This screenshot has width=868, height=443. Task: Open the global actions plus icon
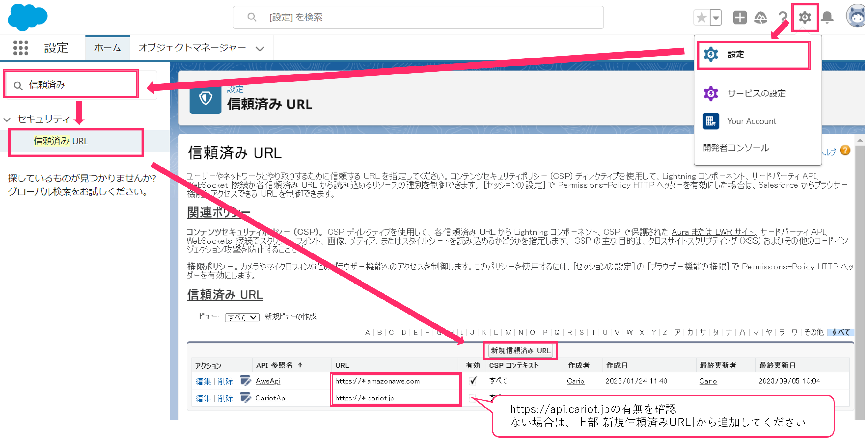coord(740,18)
